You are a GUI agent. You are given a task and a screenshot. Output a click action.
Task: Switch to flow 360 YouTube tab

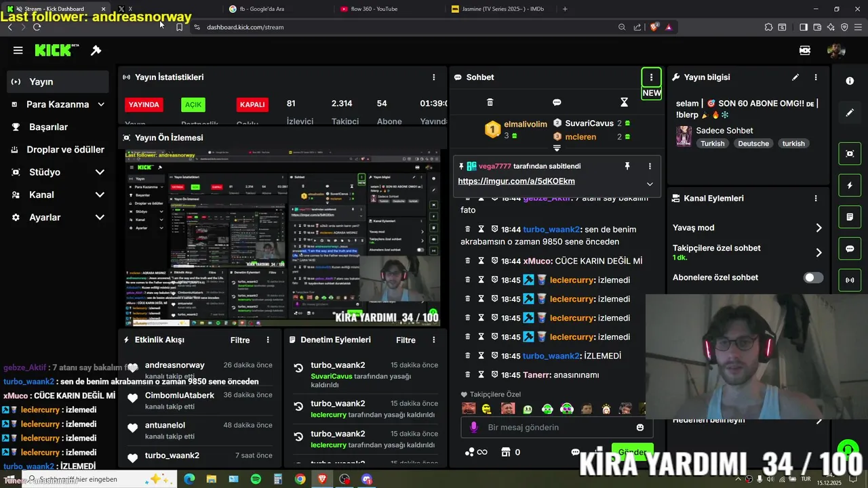pyautogui.click(x=389, y=9)
